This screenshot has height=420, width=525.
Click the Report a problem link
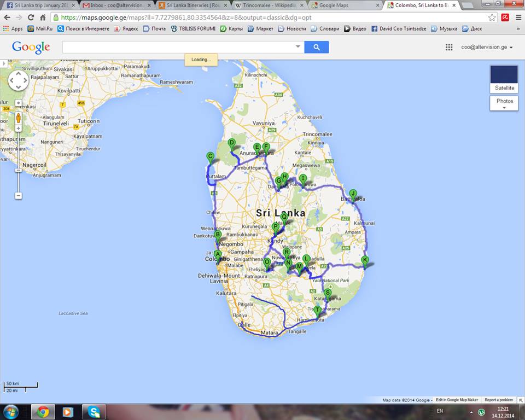click(x=499, y=400)
